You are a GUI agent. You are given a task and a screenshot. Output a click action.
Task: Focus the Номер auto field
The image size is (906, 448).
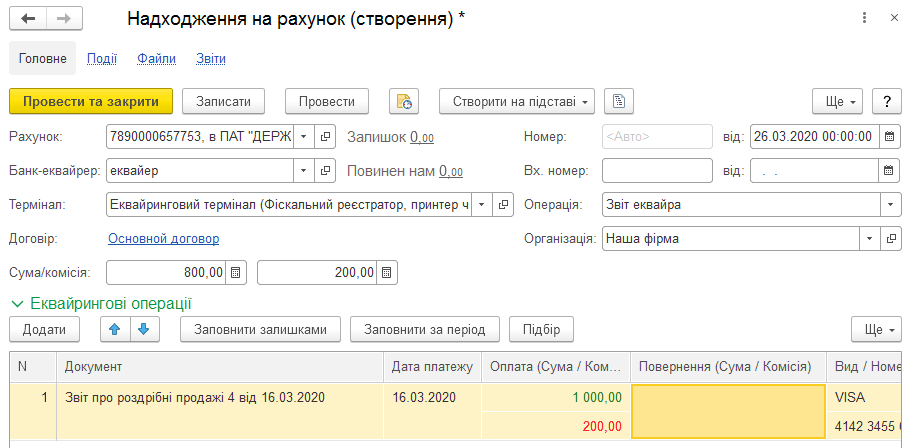point(658,137)
